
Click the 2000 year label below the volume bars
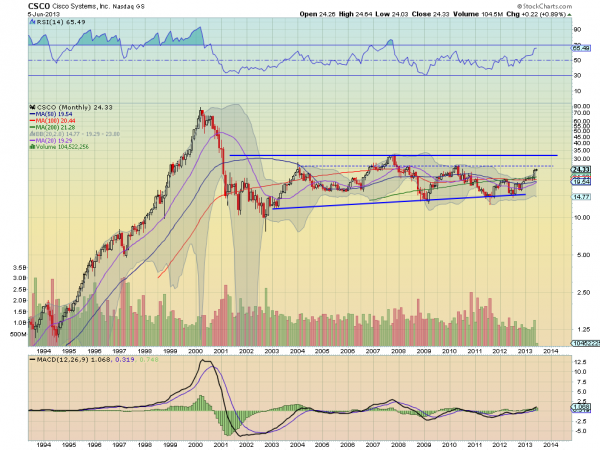tap(196, 351)
